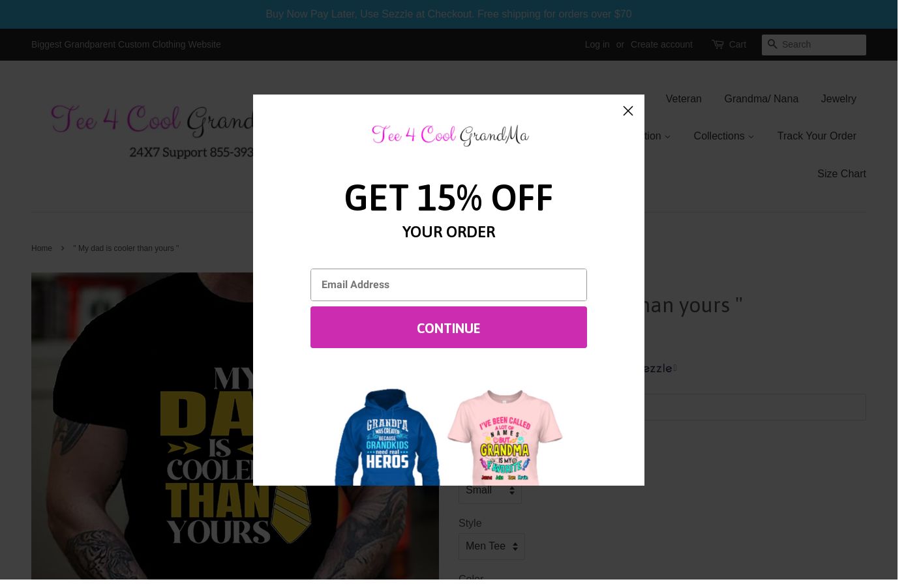Click the Search input box

click(823, 44)
